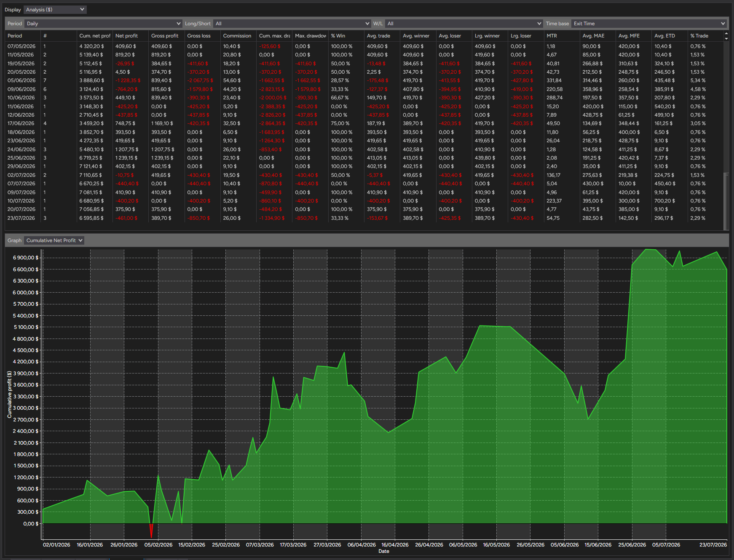
Task: Select the 10/06/2026 period row
Action: [364, 98]
